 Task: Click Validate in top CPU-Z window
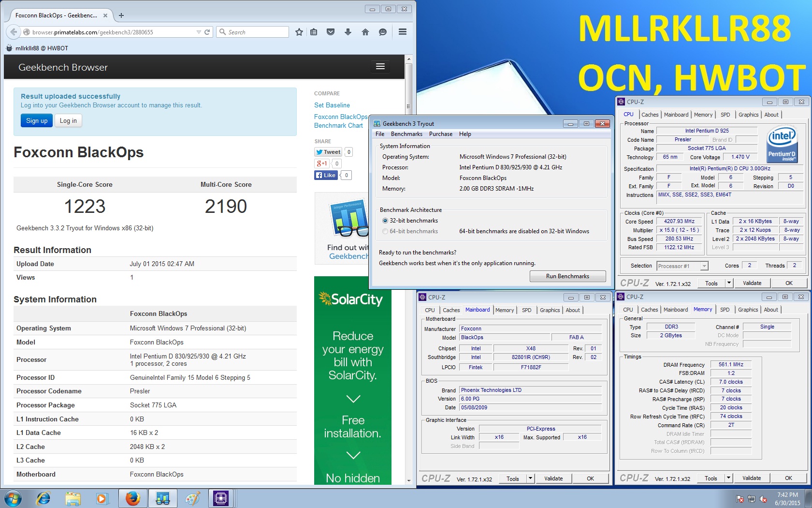coord(752,283)
